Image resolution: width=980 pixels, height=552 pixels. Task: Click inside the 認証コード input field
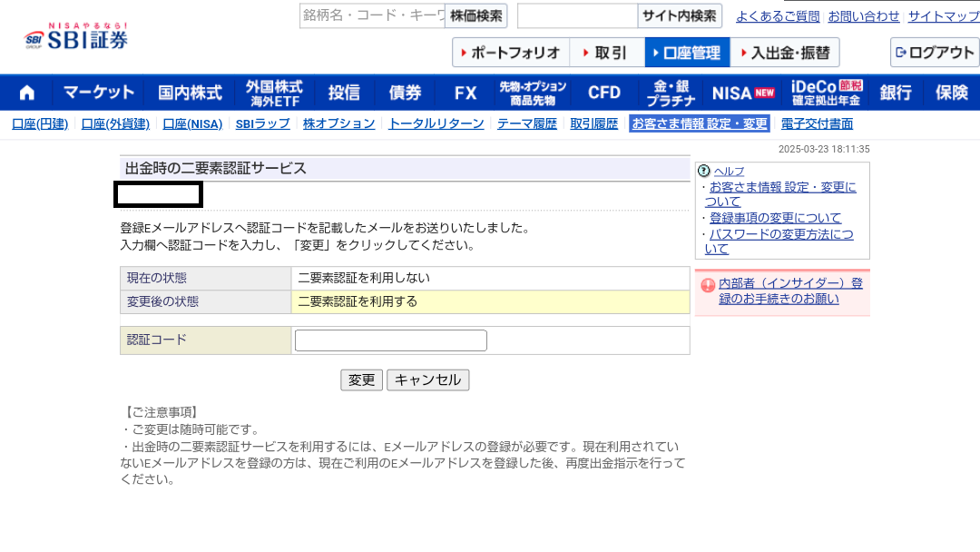(390, 340)
